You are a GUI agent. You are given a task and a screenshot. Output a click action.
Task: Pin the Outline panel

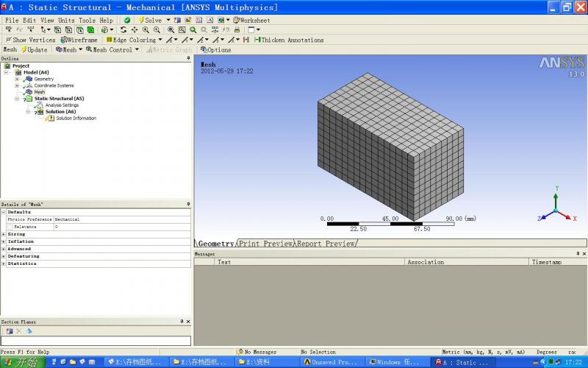tap(188, 59)
